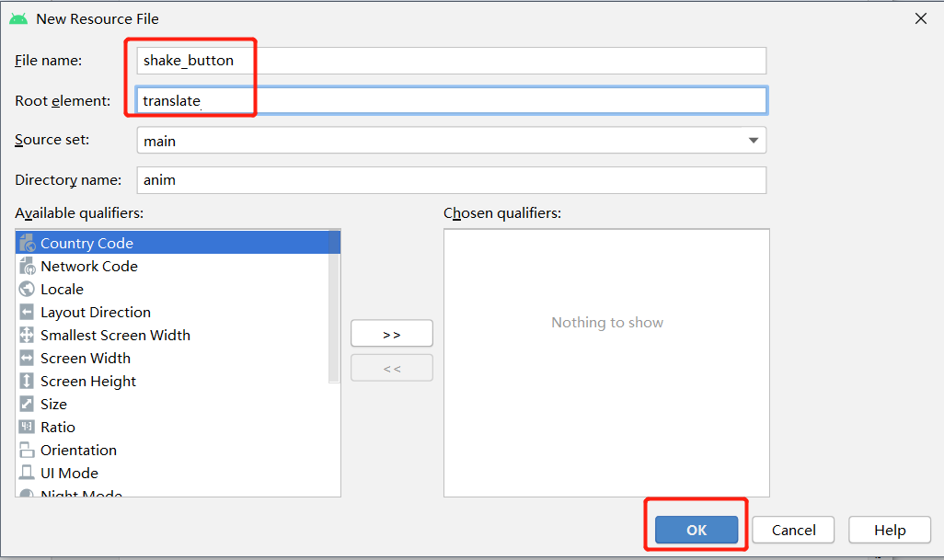
Task: Click the Cancel button
Action: [793, 530]
